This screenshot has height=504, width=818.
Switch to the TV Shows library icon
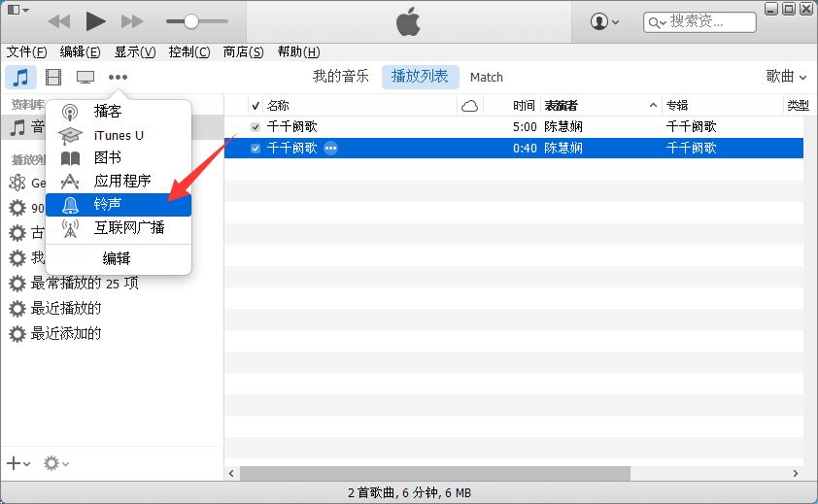[x=85, y=78]
